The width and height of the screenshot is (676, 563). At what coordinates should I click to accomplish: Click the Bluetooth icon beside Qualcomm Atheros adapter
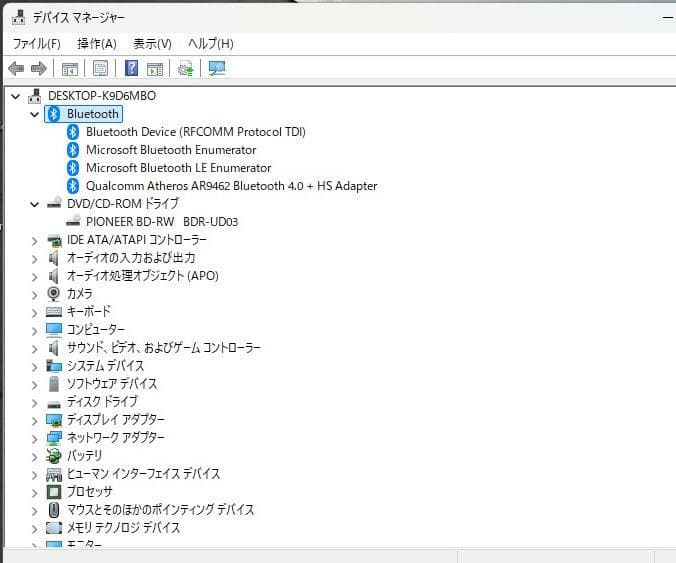tap(73, 186)
